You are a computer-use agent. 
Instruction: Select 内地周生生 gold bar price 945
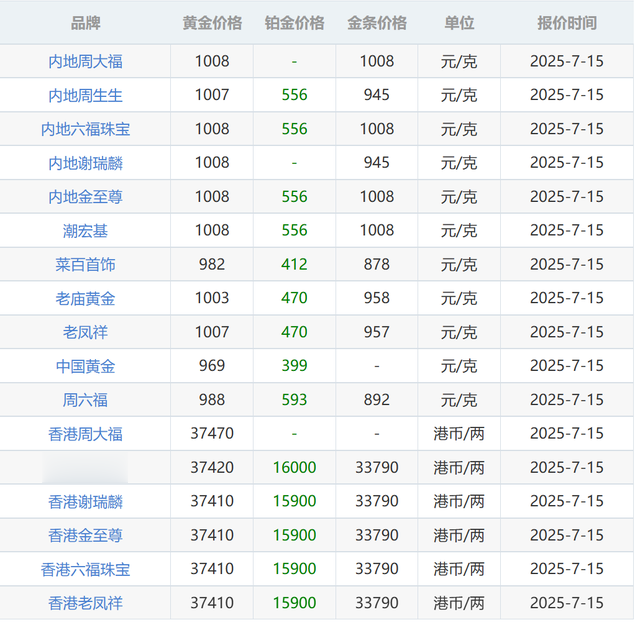click(377, 95)
